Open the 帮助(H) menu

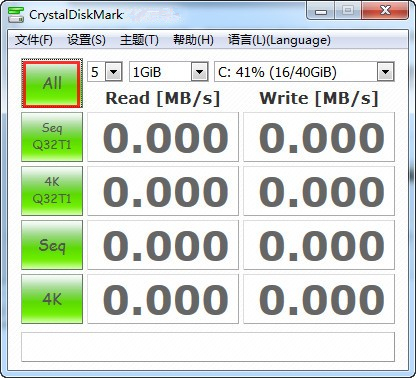pos(193,40)
